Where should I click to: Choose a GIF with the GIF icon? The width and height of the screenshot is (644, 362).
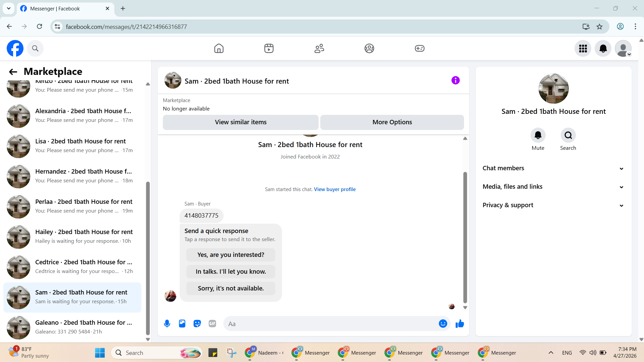[212, 324]
